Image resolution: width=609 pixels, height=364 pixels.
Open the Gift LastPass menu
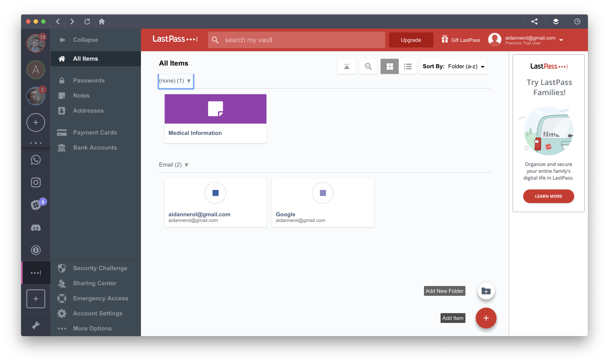461,39
